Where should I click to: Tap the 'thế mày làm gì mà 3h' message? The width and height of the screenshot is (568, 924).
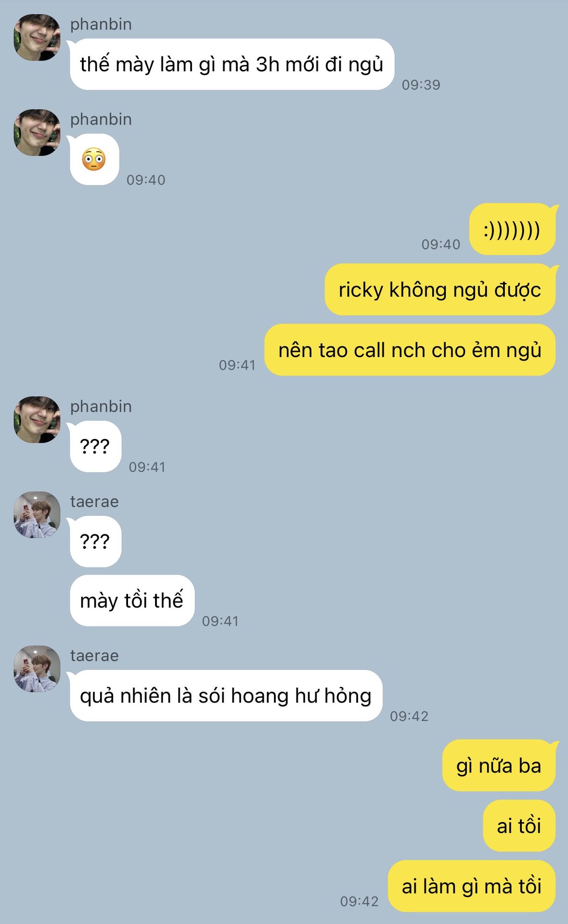232,64
